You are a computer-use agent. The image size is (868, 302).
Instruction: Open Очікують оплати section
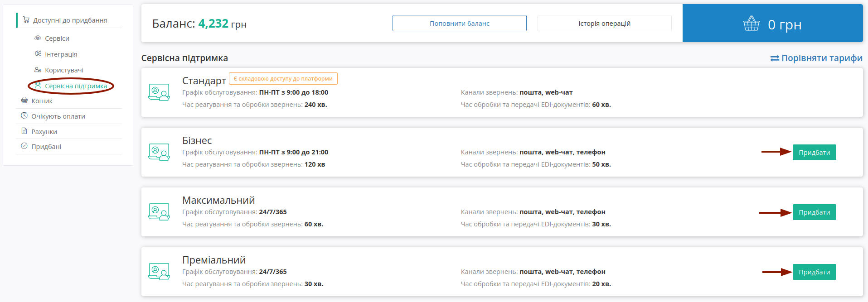click(58, 116)
